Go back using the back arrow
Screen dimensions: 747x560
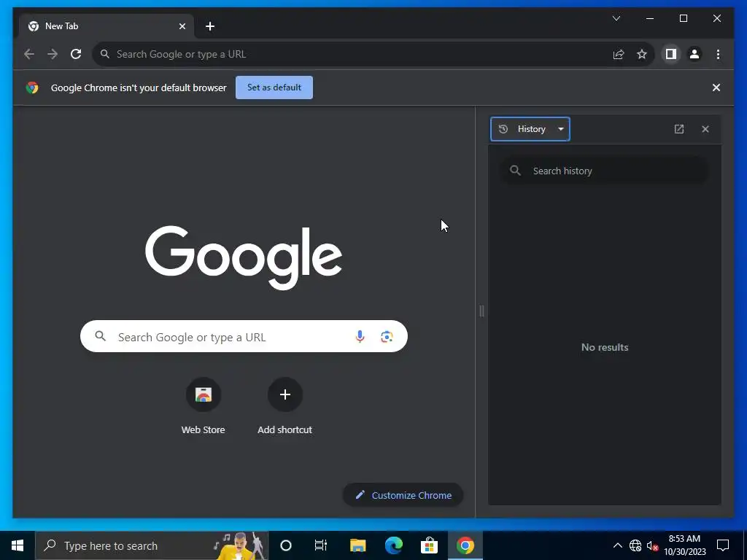[29, 54]
